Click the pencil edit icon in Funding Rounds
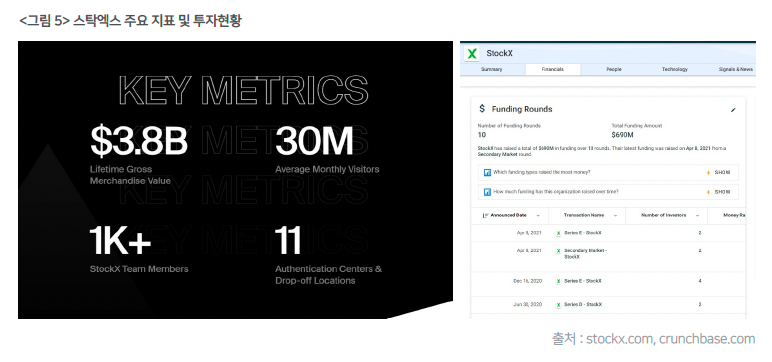This screenshot has height=362, width=772. (x=733, y=110)
